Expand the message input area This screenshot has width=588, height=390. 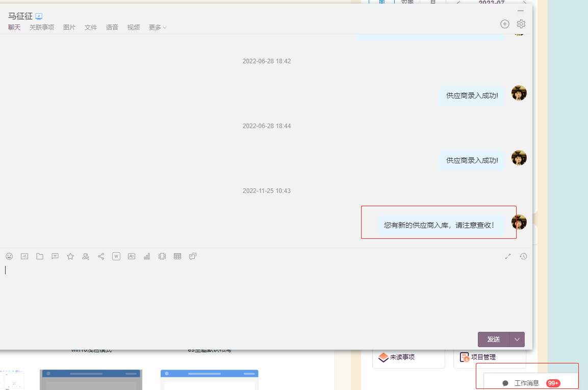coord(508,256)
